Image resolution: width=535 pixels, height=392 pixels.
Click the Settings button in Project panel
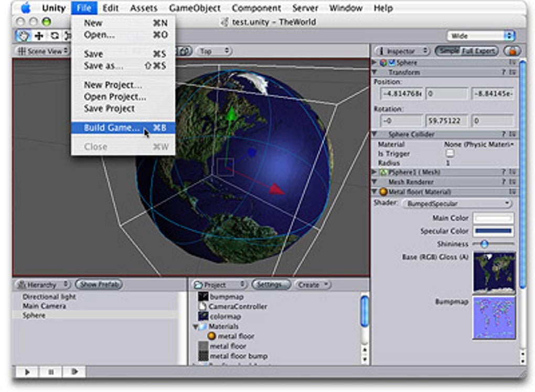tap(271, 284)
